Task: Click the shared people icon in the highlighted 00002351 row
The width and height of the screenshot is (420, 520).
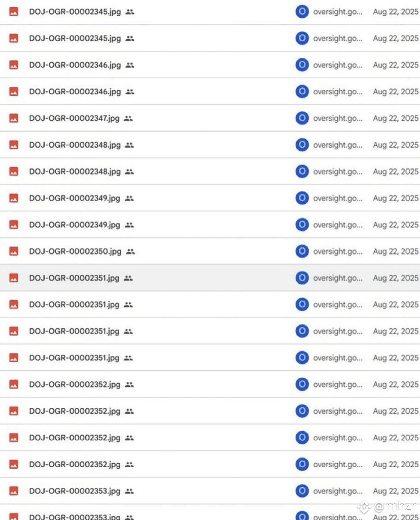Action: click(128, 278)
